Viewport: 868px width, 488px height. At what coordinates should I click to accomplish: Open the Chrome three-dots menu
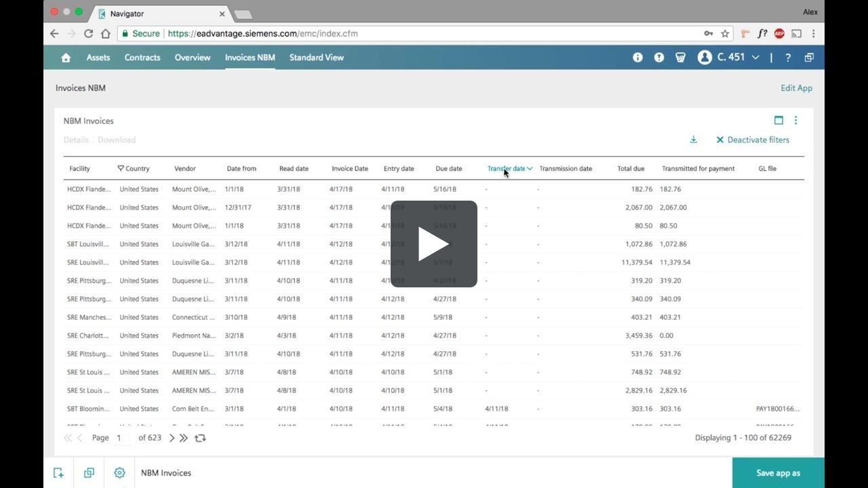click(813, 33)
